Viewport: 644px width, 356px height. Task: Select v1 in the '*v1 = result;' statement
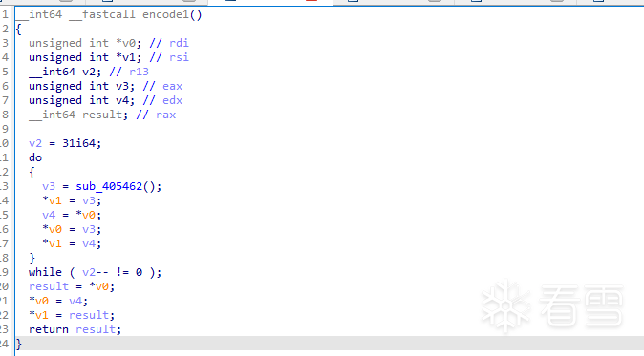click(x=42, y=315)
